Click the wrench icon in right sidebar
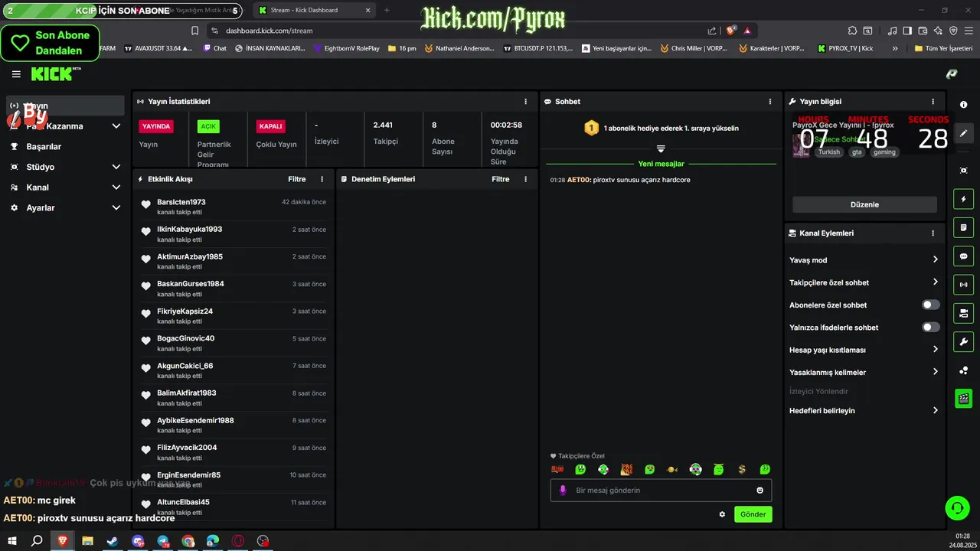This screenshot has width=980, height=551. 964,341
